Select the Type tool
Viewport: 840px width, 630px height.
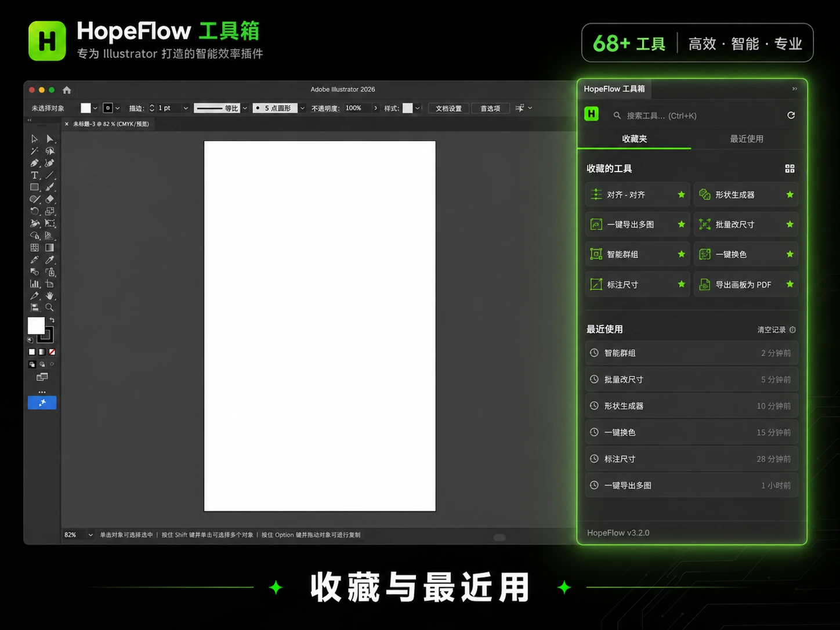click(x=34, y=175)
